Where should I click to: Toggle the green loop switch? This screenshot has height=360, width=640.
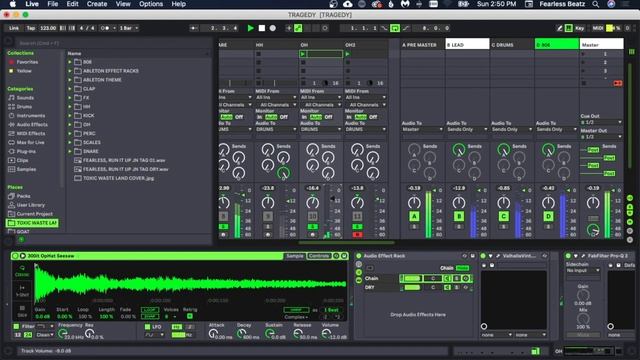tap(395, 28)
